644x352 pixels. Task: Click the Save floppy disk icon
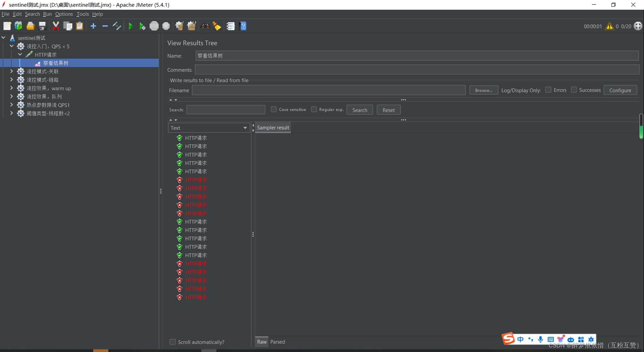pyautogui.click(x=42, y=26)
